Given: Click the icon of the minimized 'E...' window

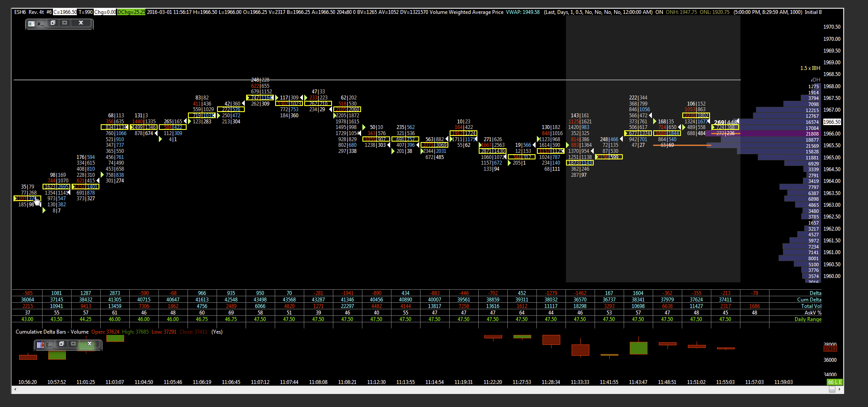Looking at the screenshot, I should coord(40,345).
